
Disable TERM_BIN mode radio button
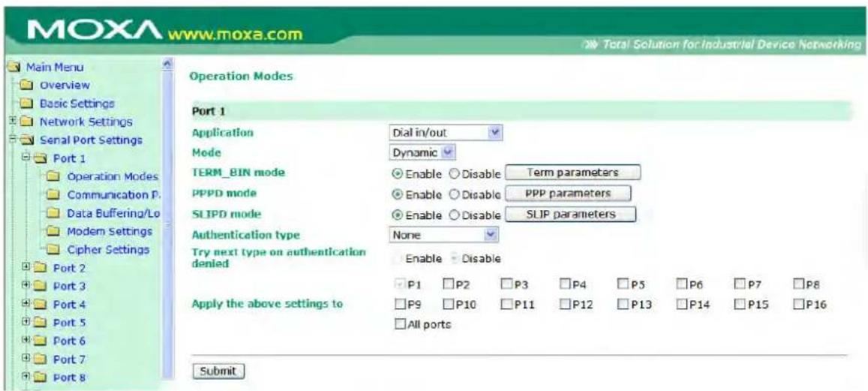[x=454, y=173]
